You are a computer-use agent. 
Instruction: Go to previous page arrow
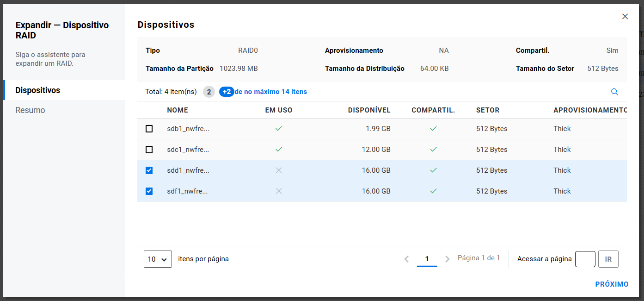coord(406,259)
